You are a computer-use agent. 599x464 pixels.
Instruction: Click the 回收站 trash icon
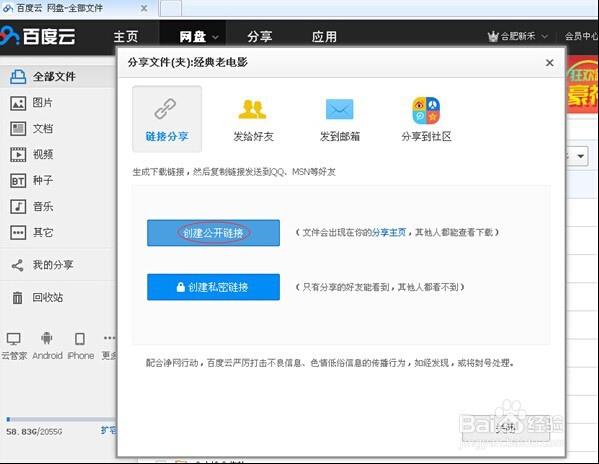pyautogui.click(x=18, y=297)
